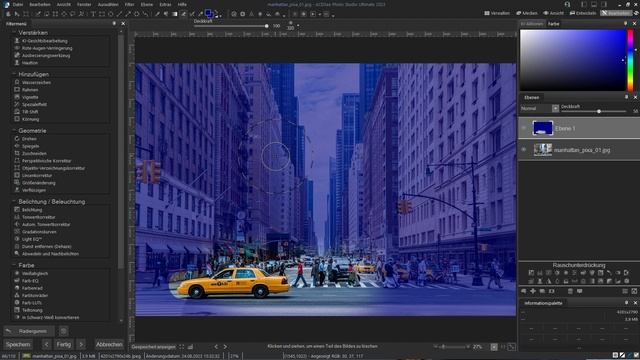Click the Deckkraft value field showing 100

click(276, 26)
